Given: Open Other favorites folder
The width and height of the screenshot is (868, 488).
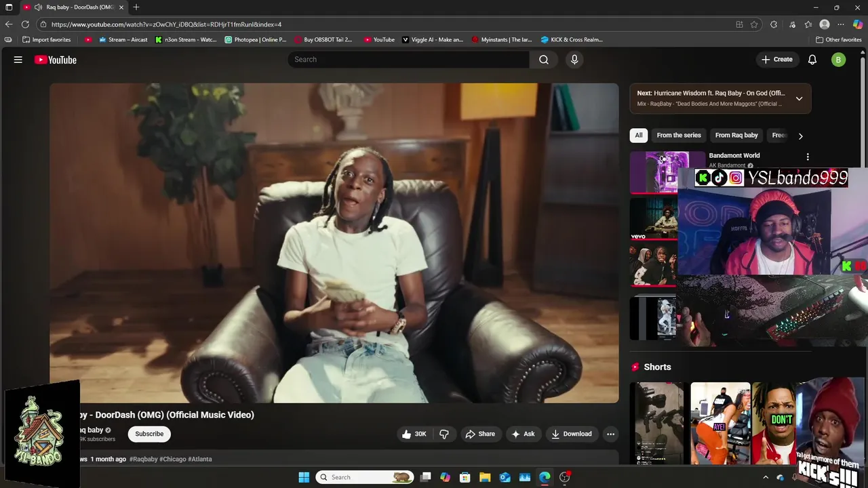Looking at the screenshot, I should 838,39.
